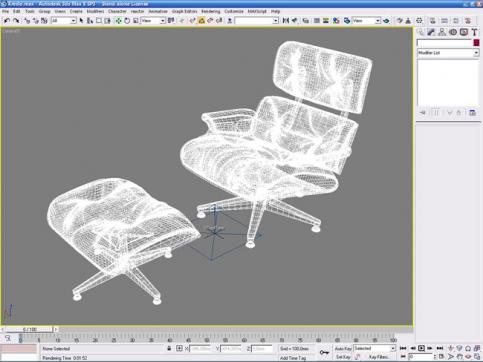Click the Named Selection Sets icon

point(230,21)
